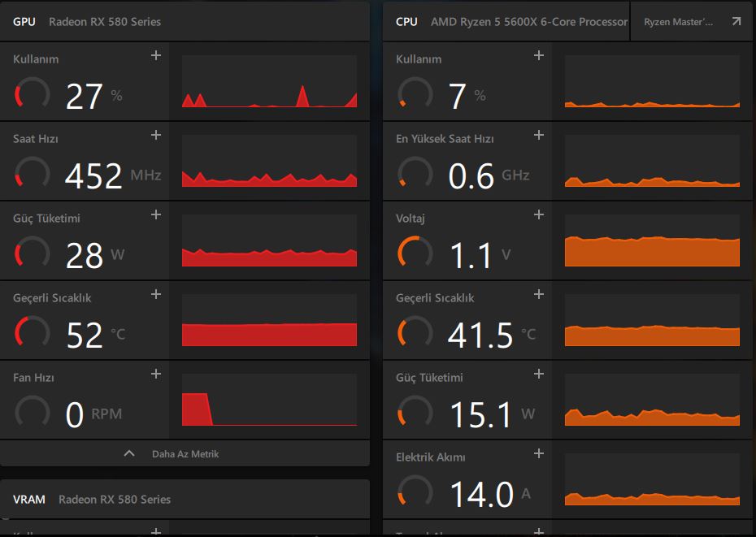Click plus icon for CPU Güç Tüketimi
Image resolution: width=756 pixels, height=537 pixels.
click(x=538, y=374)
